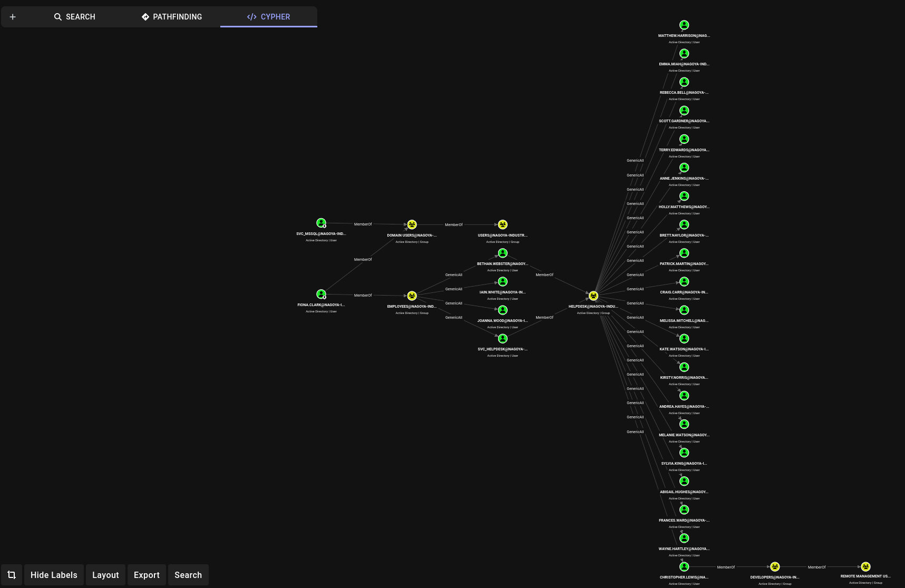Select the HELPDESK group node icon
Image resolution: width=905 pixels, height=588 pixels.
point(593,296)
